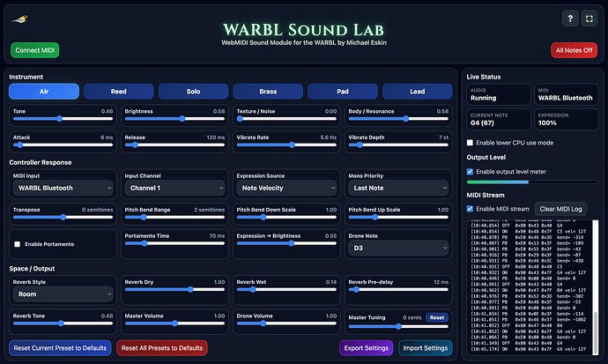The height and width of the screenshot is (364, 608).
Task: Adjust the Reverb Dry slider
Action: pyautogui.click(x=174, y=290)
